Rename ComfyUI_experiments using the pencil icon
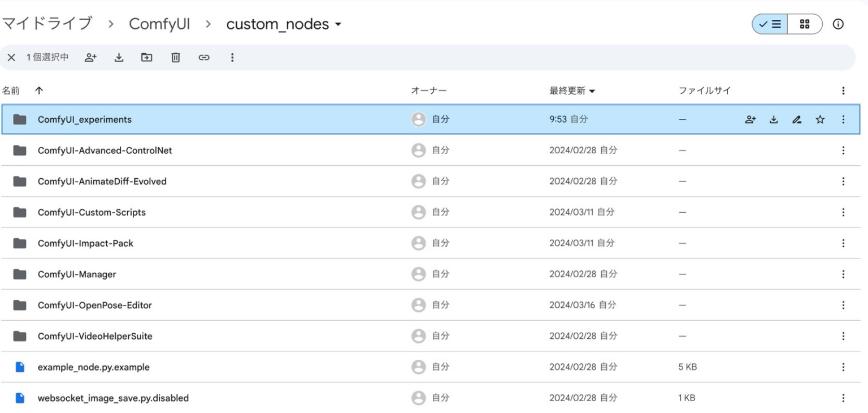Image resolution: width=868 pixels, height=413 pixels. pos(797,119)
